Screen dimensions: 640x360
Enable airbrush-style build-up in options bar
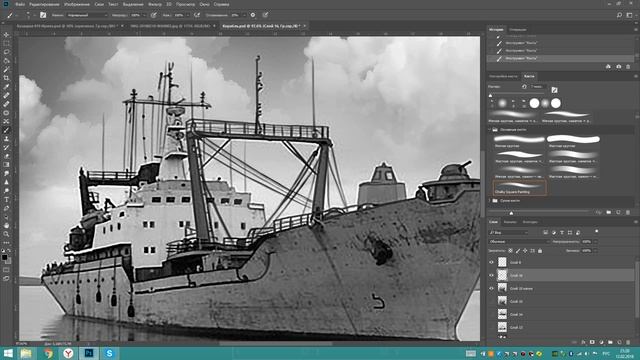[x=197, y=15]
